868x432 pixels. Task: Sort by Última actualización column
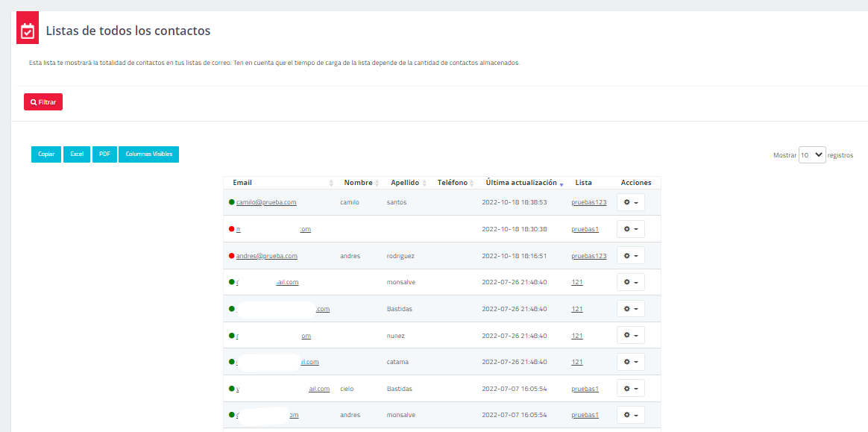[521, 183]
